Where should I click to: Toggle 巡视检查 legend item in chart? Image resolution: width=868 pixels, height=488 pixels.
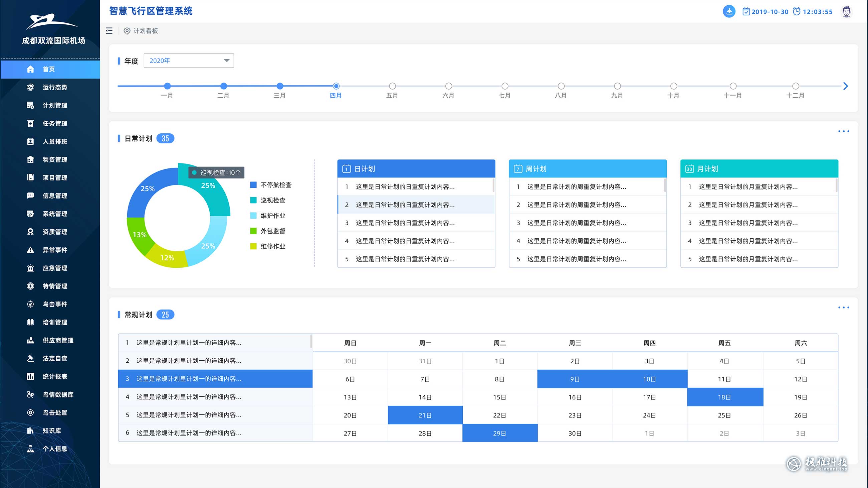pyautogui.click(x=273, y=200)
